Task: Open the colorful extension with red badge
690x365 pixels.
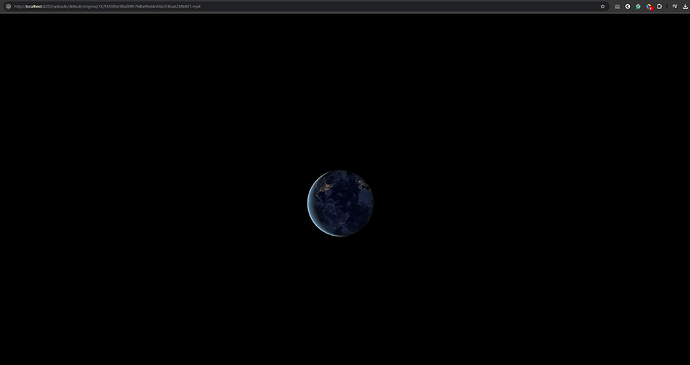Action: tap(649, 7)
